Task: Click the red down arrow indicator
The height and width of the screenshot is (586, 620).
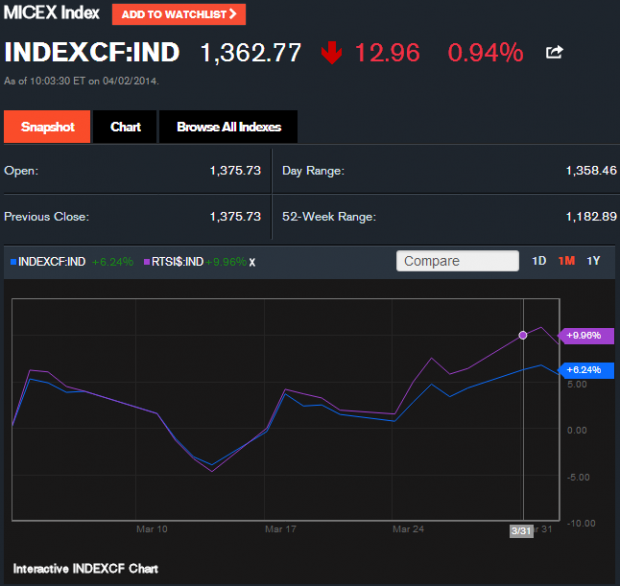Action: (332, 53)
